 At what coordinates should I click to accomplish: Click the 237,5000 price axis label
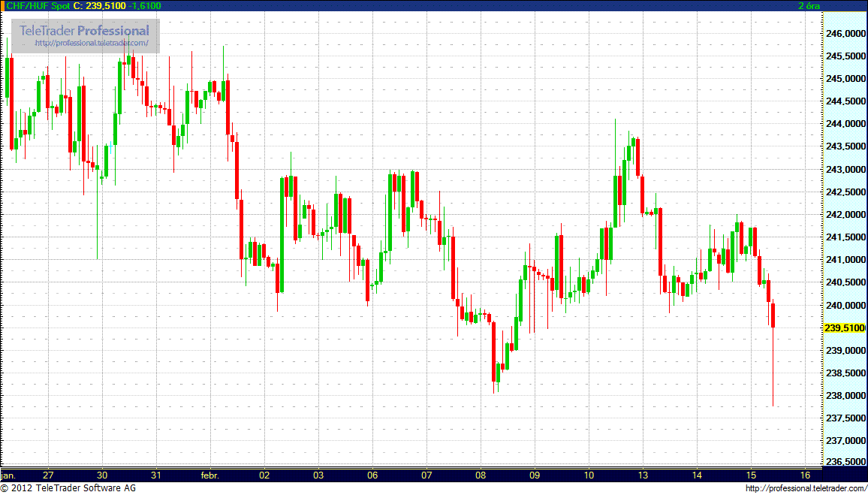click(845, 418)
